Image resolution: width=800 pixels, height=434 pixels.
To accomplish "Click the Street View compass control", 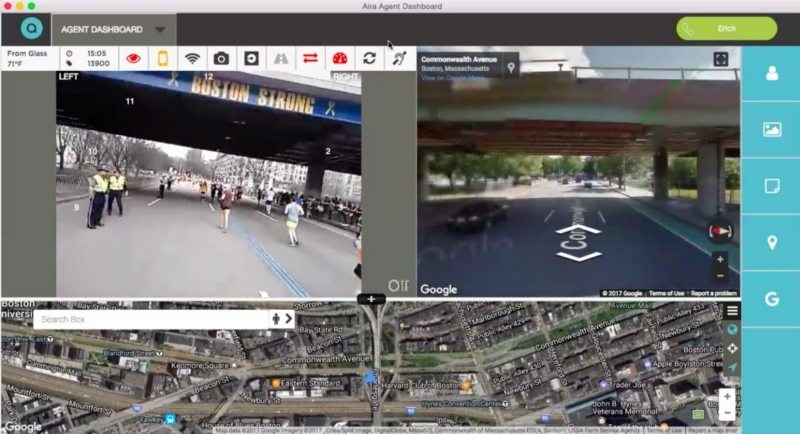I will (720, 232).
